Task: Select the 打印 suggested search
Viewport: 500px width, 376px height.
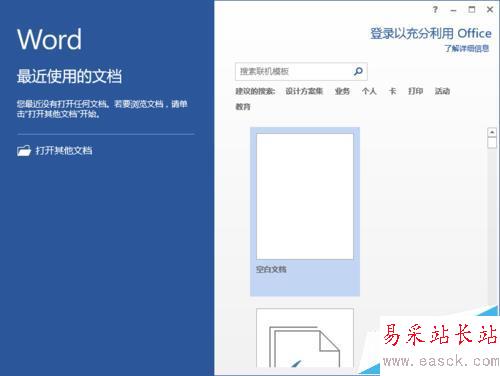Action: click(x=416, y=91)
